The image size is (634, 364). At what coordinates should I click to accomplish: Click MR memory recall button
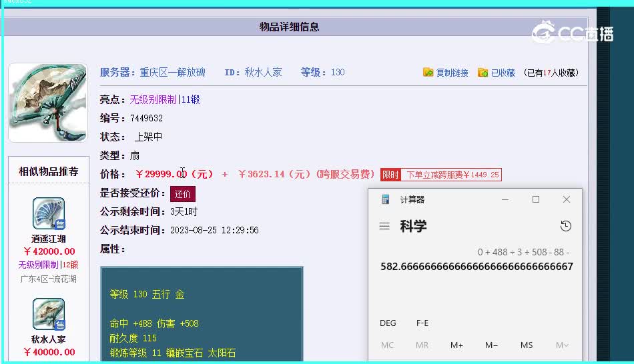tap(422, 345)
